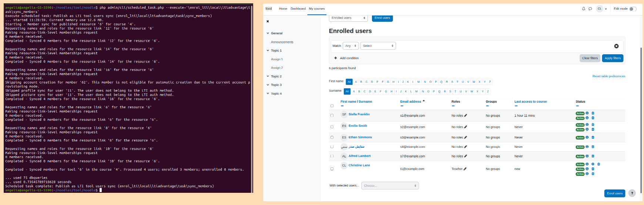Open the notifications bell
The height and width of the screenshot is (205, 644).
[x=584, y=8]
